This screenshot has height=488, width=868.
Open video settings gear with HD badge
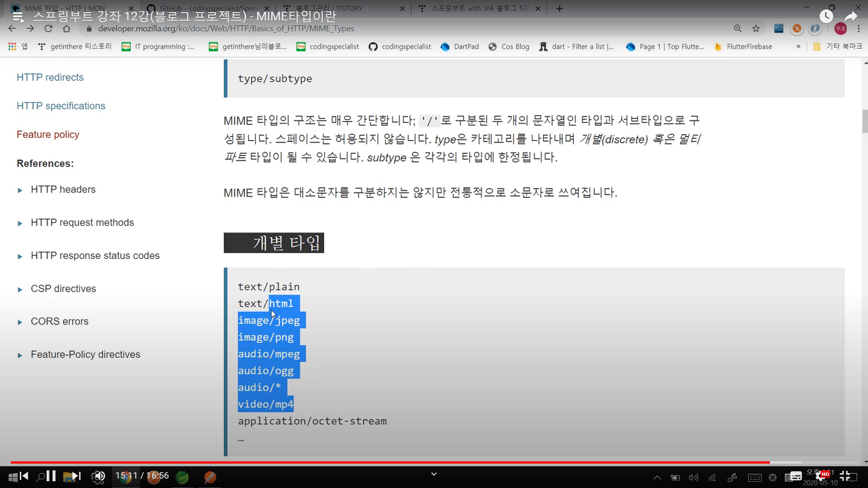coord(823,476)
